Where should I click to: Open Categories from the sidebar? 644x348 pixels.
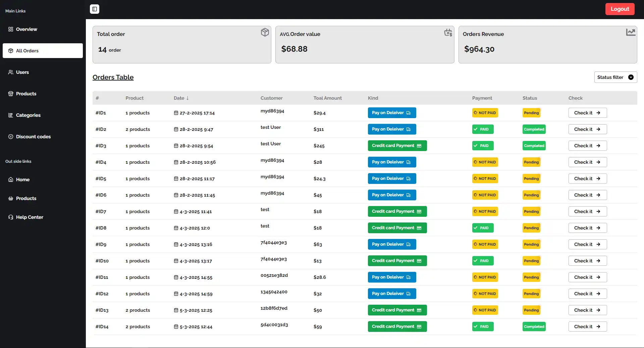click(x=28, y=115)
